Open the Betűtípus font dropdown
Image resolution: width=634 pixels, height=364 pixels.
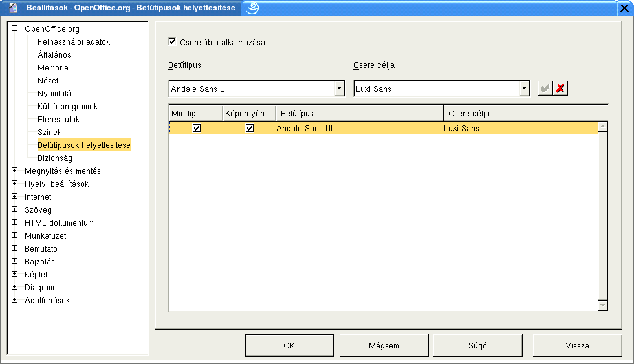click(339, 88)
